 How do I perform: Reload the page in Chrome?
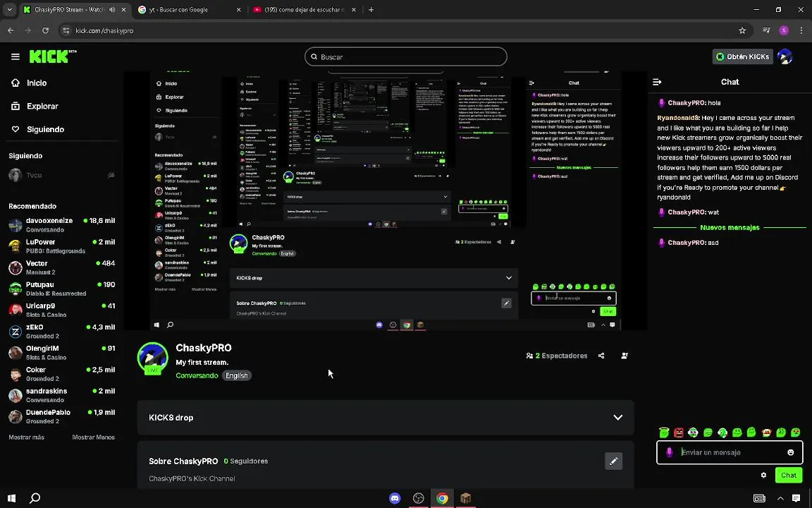click(x=46, y=30)
